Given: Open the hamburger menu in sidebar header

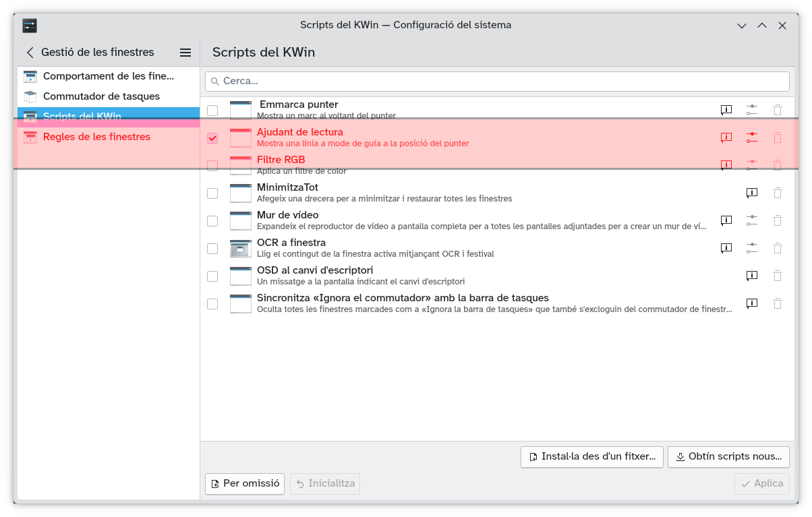Looking at the screenshot, I should pyautogui.click(x=185, y=52).
